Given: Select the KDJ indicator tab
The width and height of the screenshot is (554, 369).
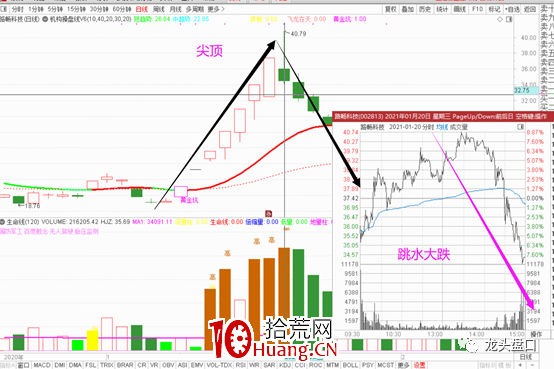Looking at the screenshot, I should click(x=285, y=365).
